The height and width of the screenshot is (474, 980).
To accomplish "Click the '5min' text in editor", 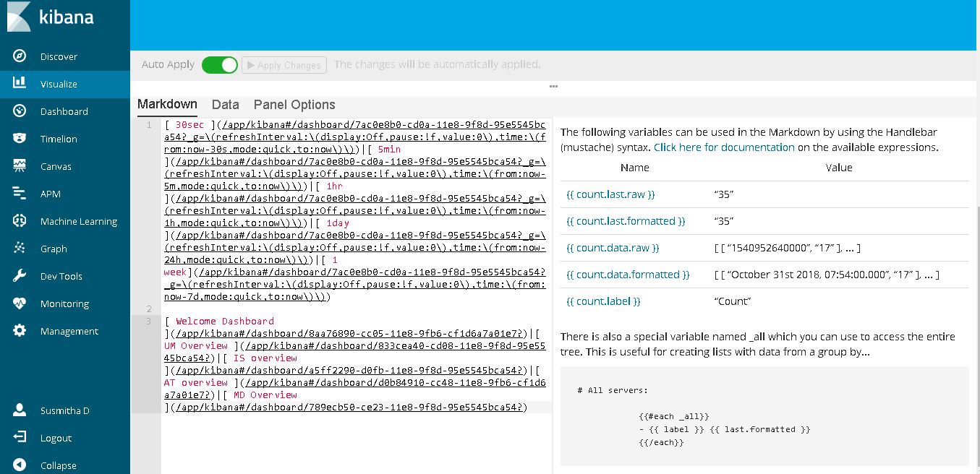I will pyautogui.click(x=389, y=149).
